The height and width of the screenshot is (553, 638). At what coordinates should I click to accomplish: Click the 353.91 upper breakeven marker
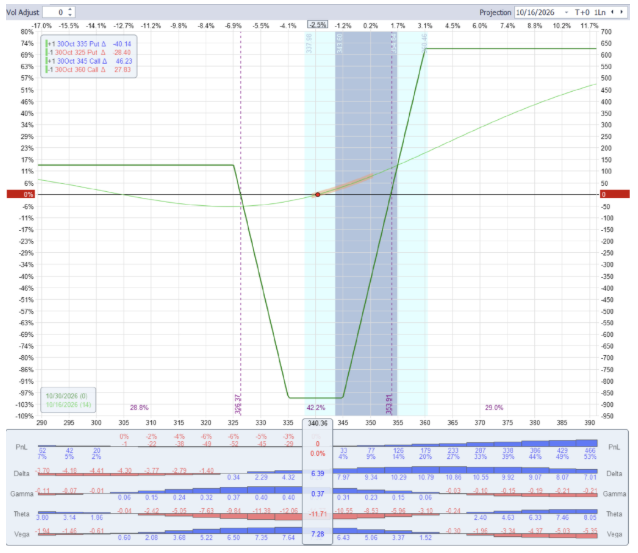coord(389,404)
